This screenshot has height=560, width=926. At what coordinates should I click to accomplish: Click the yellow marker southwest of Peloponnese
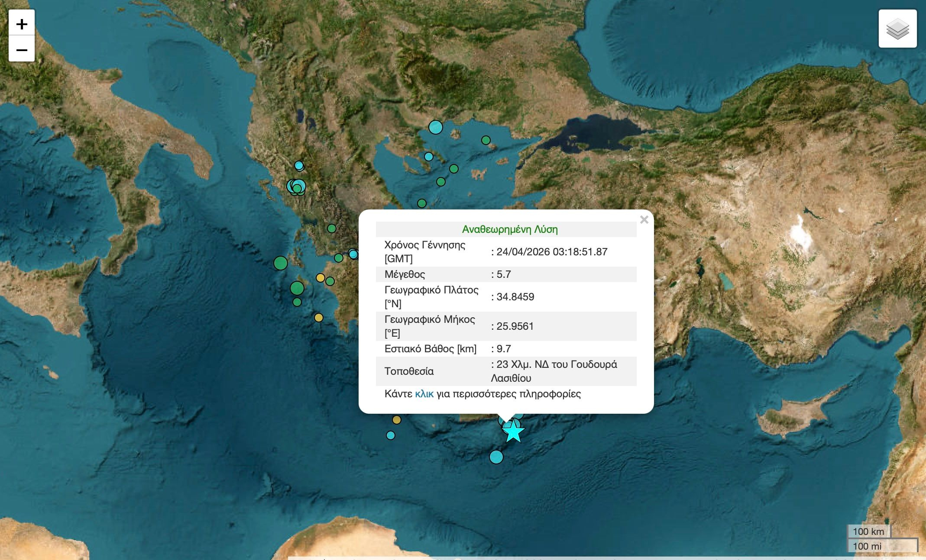click(319, 318)
